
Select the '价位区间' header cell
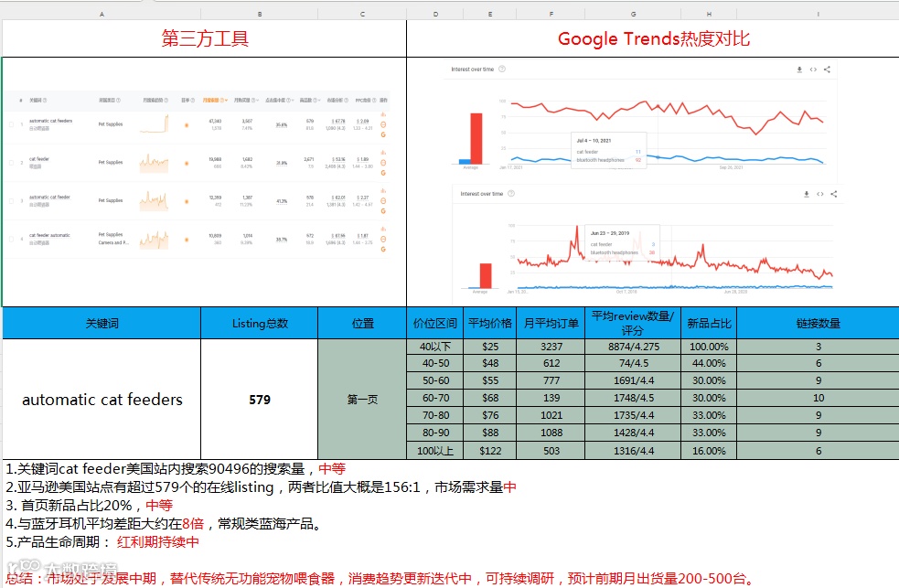coord(435,323)
